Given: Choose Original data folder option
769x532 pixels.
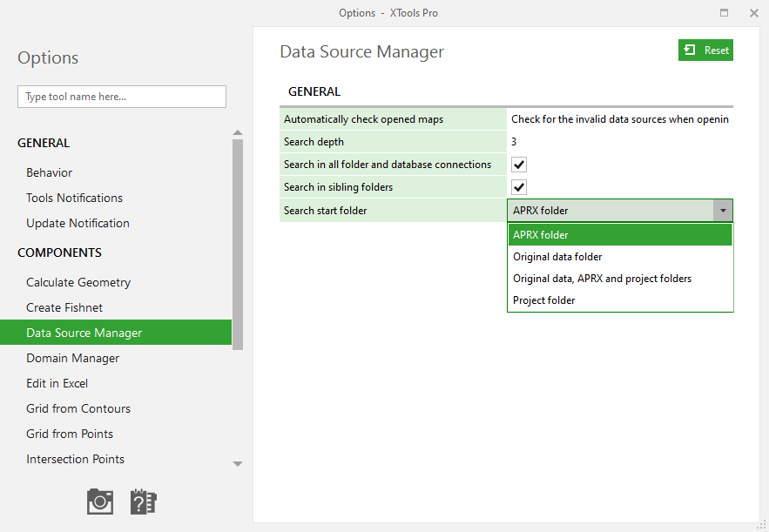Looking at the screenshot, I should point(620,257).
